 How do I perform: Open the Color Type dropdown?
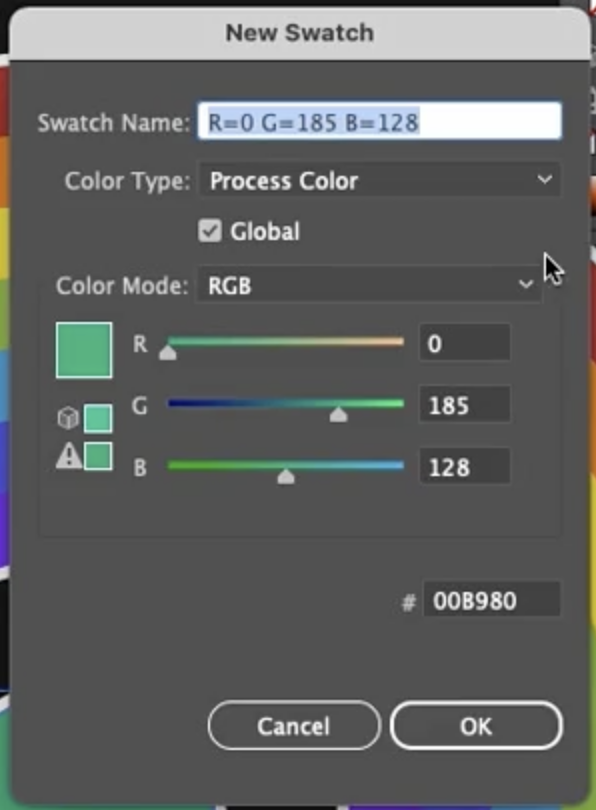coord(380,180)
